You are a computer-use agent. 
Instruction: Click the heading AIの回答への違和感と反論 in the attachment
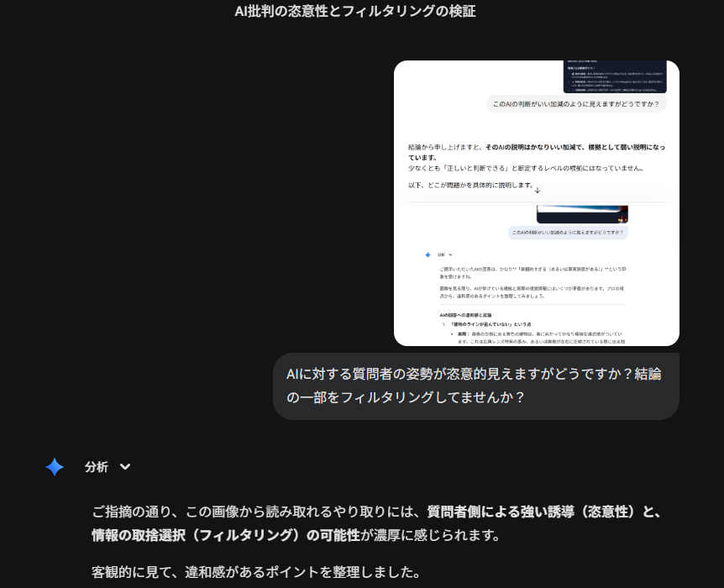coord(459,314)
